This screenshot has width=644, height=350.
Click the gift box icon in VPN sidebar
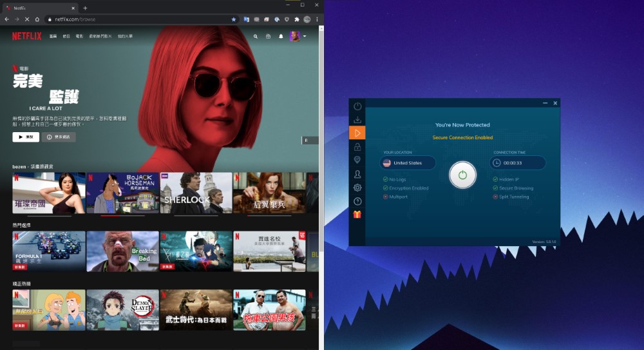coord(357,215)
